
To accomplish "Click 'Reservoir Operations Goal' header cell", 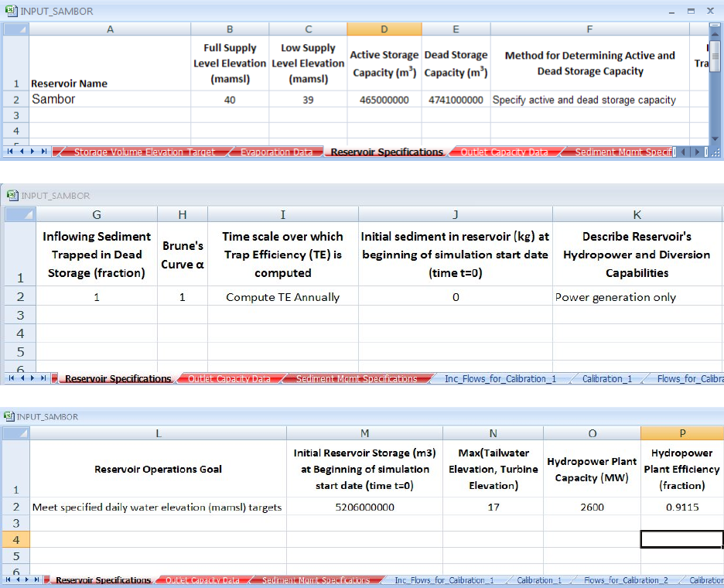I will click(158, 469).
